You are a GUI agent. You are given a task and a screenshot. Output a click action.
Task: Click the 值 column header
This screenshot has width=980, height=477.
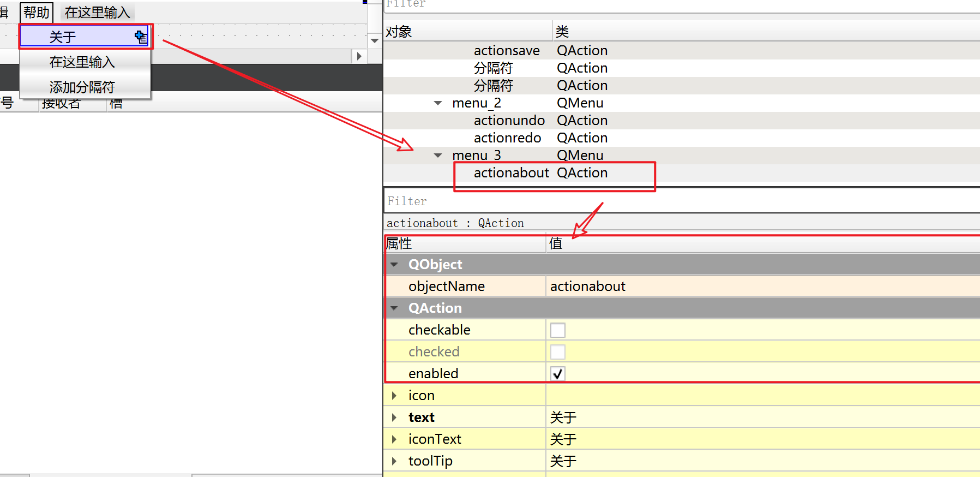pos(763,243)
